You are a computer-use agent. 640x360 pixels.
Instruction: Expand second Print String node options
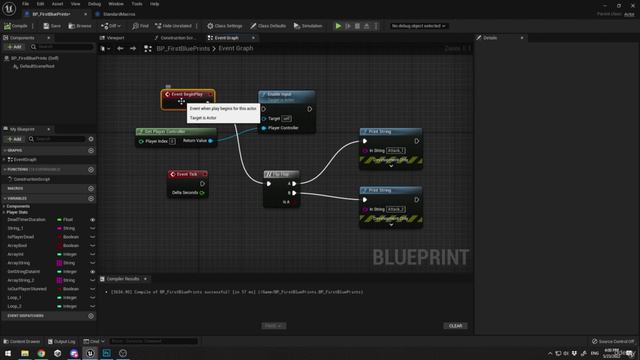[x=391, y=225]
